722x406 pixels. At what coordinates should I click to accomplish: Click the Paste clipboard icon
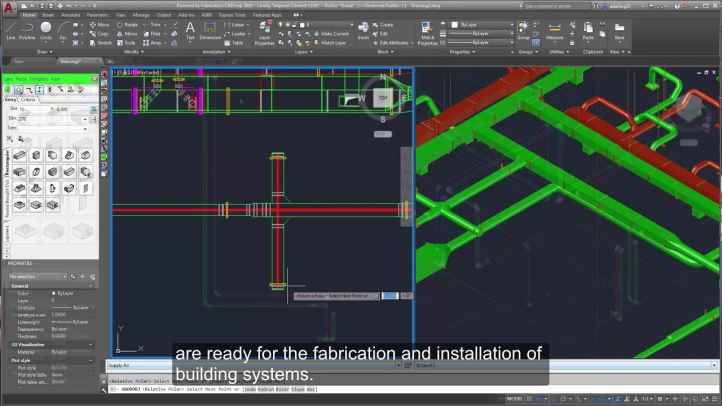click(x=588, y=29)
